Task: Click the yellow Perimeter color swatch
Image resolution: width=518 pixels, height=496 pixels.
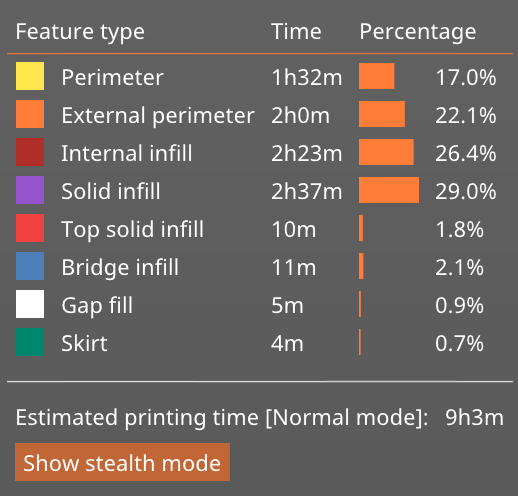Action: click(30, 76)
